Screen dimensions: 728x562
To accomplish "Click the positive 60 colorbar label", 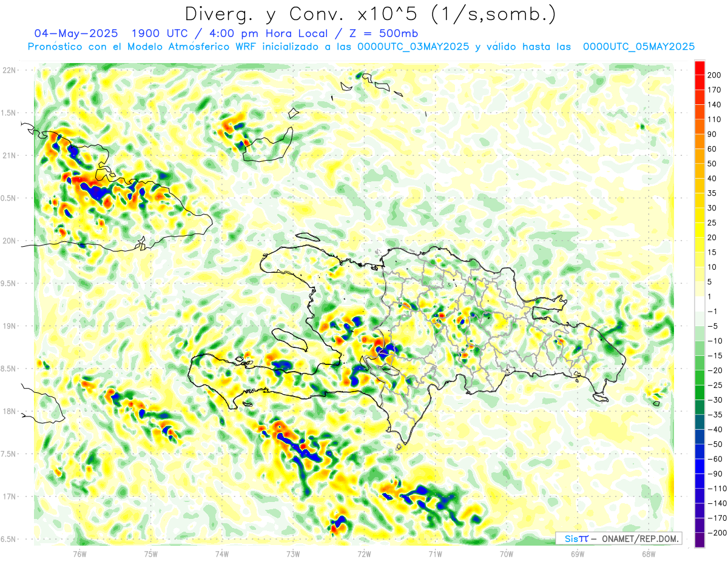I will tap(713, 149).
